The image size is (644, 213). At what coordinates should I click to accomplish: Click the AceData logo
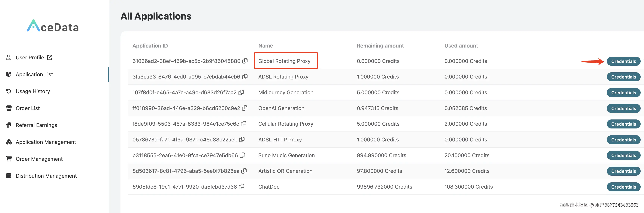click(x=53, y=26)
